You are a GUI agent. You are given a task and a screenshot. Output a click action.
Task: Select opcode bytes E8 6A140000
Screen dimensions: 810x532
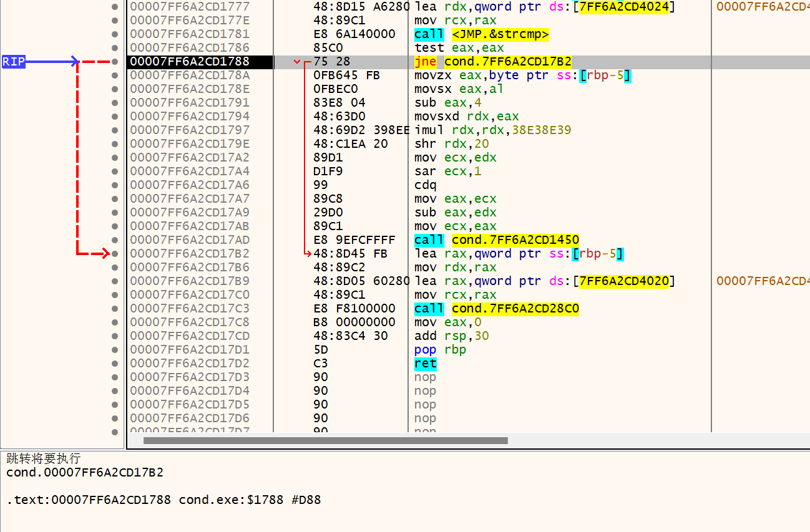[x=354, y=34]
